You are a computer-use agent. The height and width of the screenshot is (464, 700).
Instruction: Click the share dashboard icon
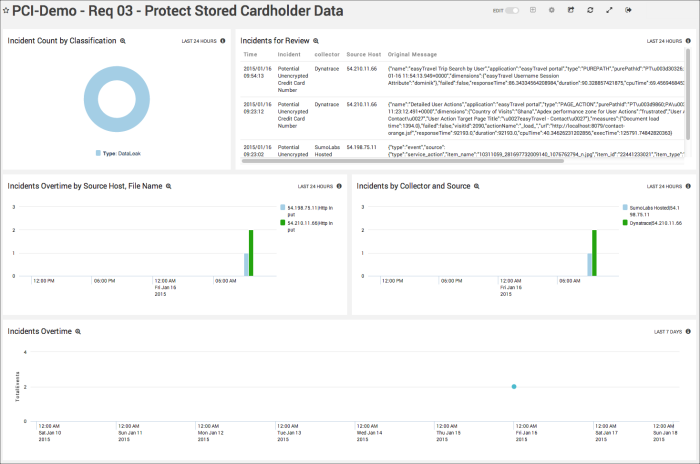(571, 10)
